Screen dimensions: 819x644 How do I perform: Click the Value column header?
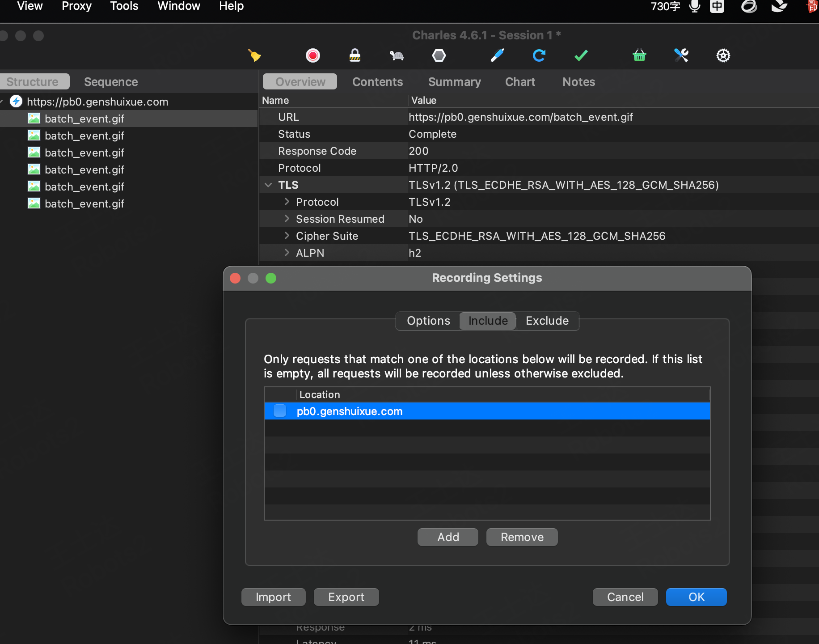coord(613,100)
